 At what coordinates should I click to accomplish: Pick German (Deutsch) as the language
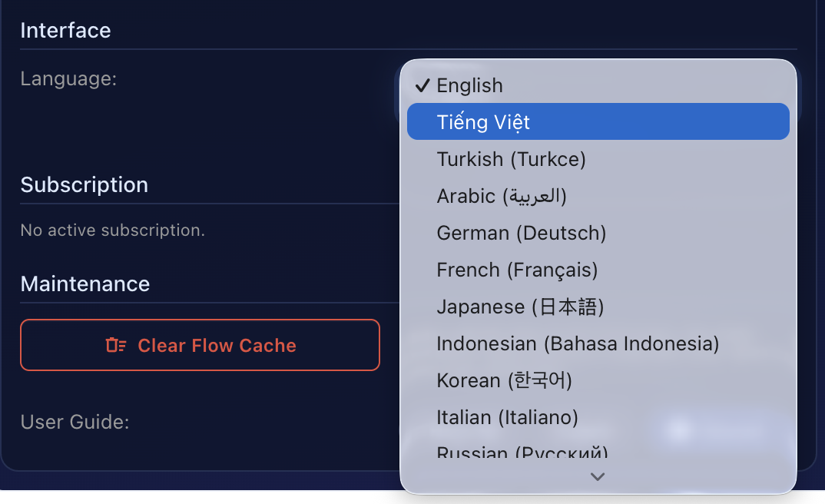522,233
